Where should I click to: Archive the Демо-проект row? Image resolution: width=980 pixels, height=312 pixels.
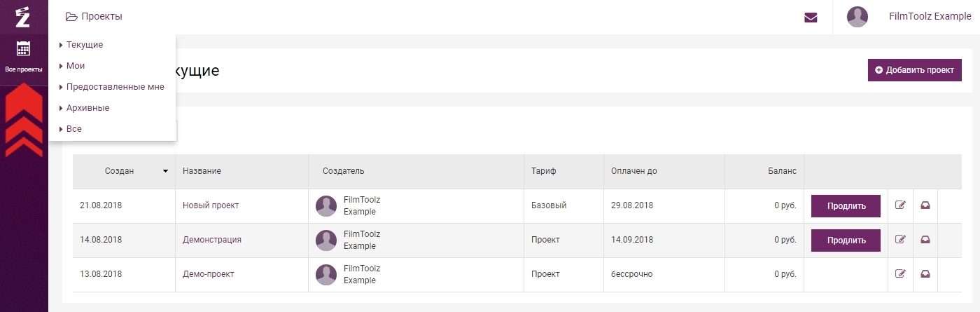point(925,274)
